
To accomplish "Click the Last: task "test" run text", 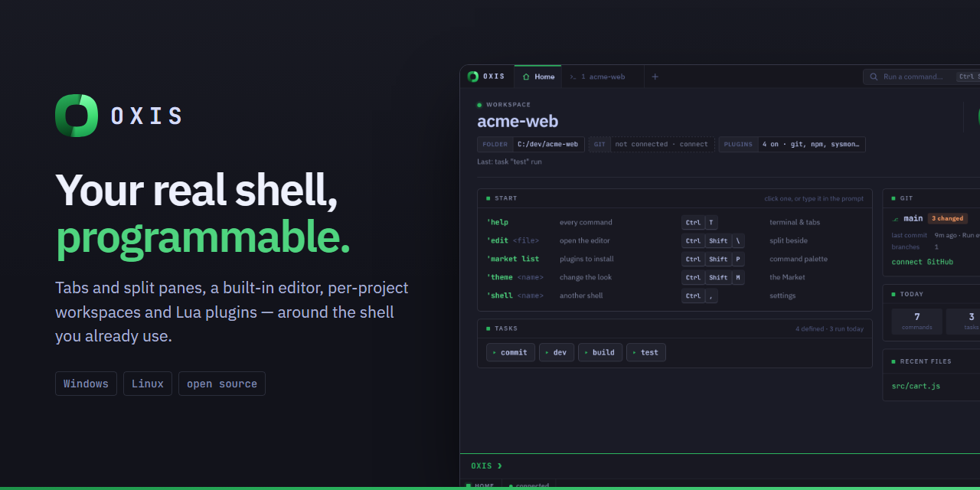I will 509,162.
